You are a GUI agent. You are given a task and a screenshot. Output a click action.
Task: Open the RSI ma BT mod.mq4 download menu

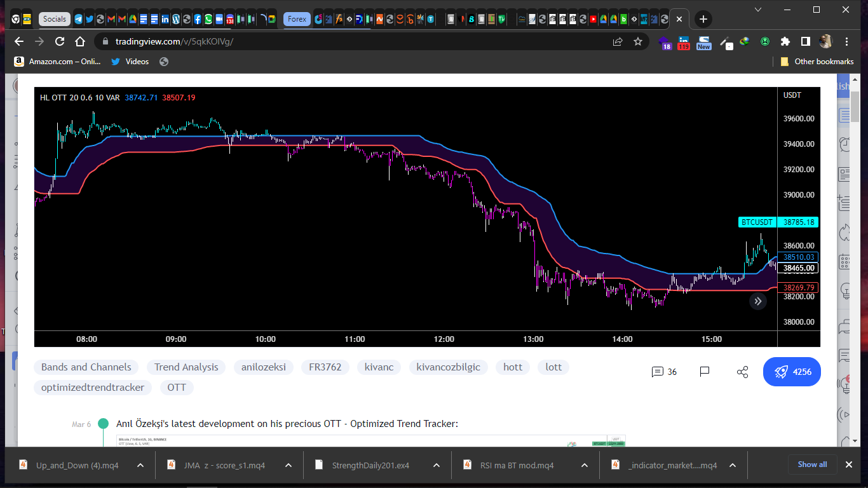click(x=584, y=465)
